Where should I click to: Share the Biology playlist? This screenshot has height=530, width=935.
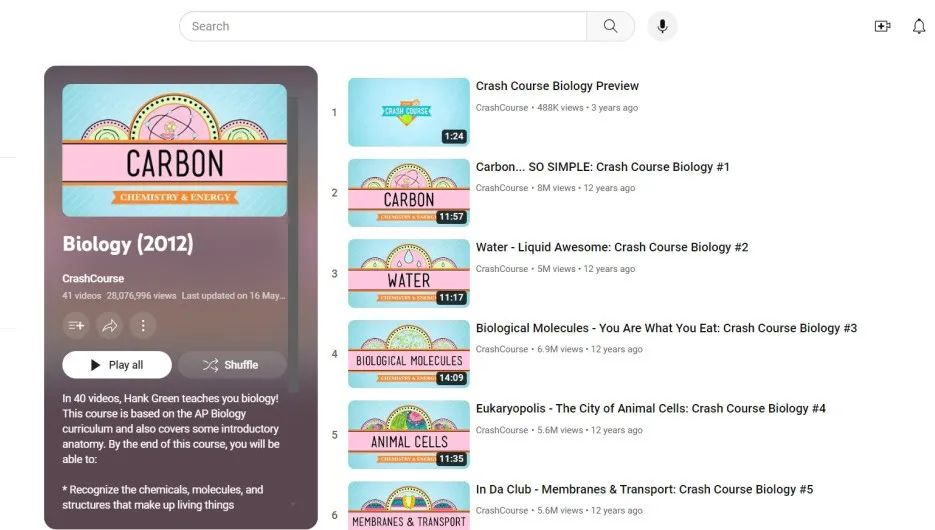(x=110, y=326)
